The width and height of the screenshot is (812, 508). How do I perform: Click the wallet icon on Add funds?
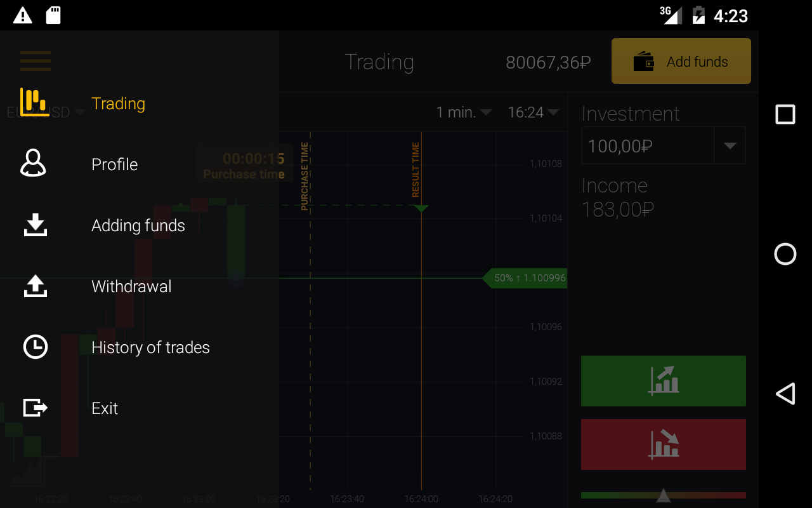(x=644, y=62)
